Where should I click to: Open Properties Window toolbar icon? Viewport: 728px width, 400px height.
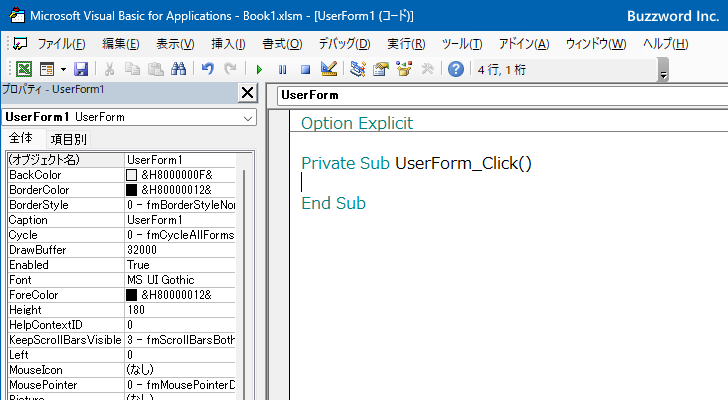[381, 69]
